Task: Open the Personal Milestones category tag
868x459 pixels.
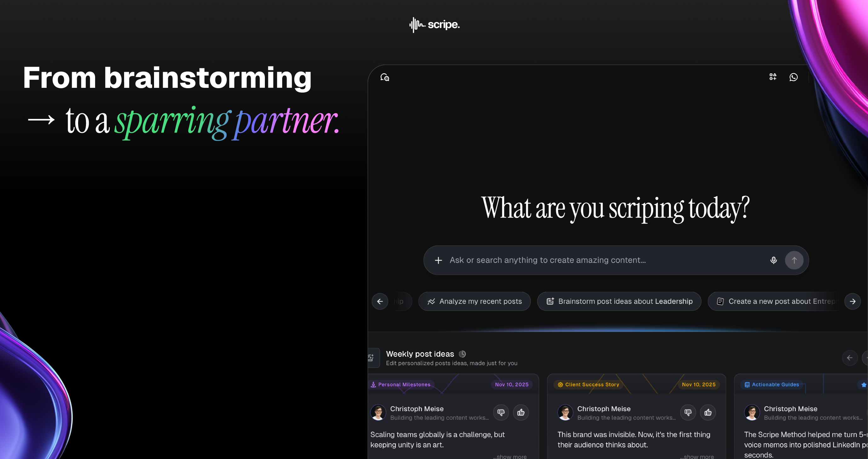Action: (400, 385)
